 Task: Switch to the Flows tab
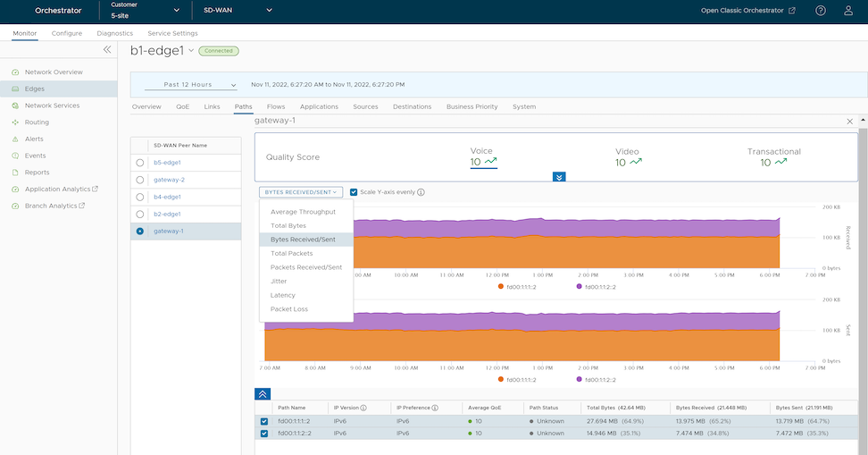(x=276, y=106)
